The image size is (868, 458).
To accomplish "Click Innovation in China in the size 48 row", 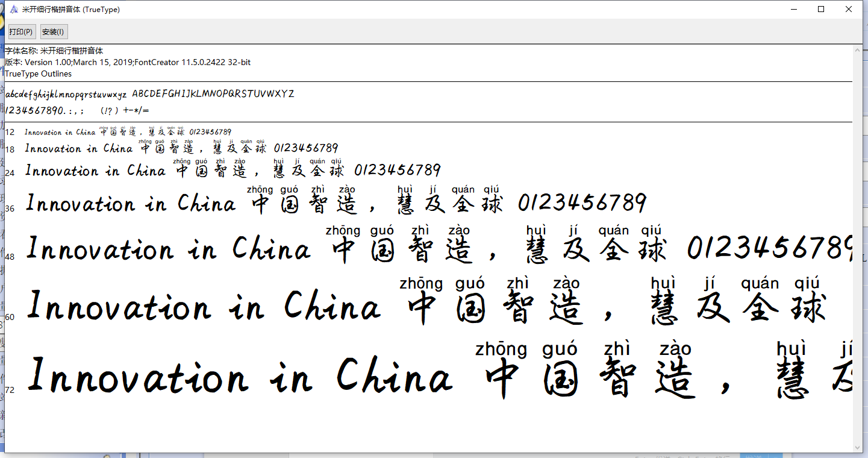I will pyautogui.click(x=169, y=248).
